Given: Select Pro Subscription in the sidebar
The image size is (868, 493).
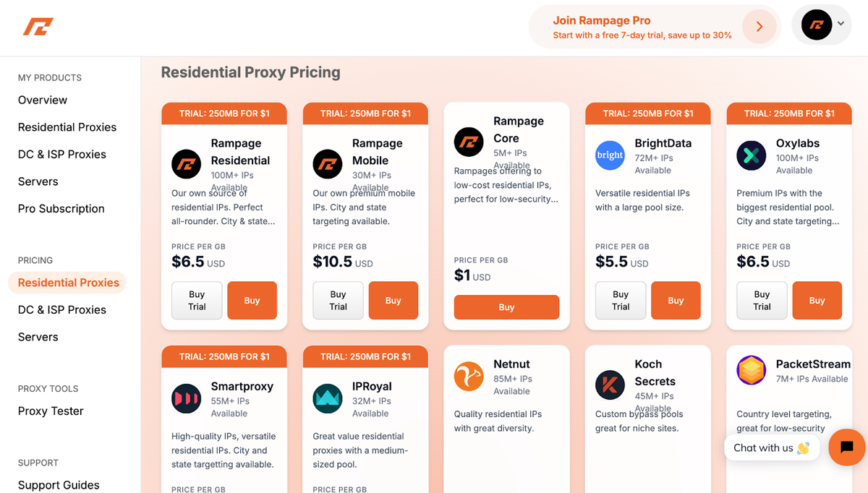Looking at the screenshot, I should [61, 208].
